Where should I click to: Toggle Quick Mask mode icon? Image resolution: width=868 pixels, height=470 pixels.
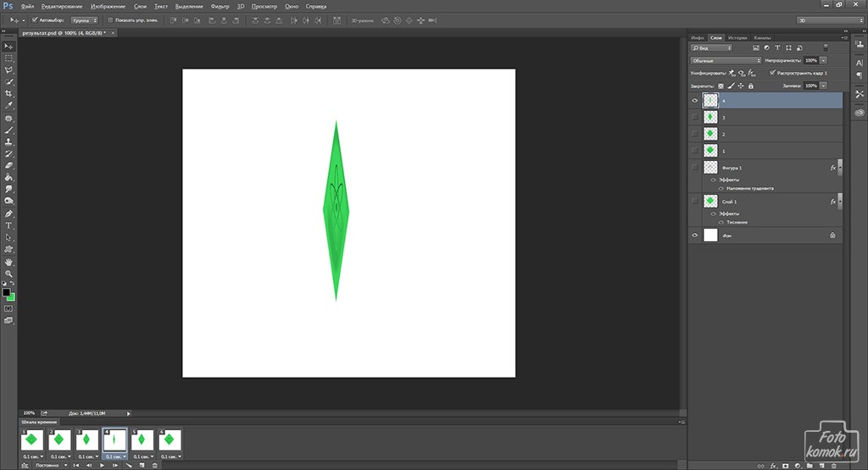pyautogui.click(x=8, y=308)
